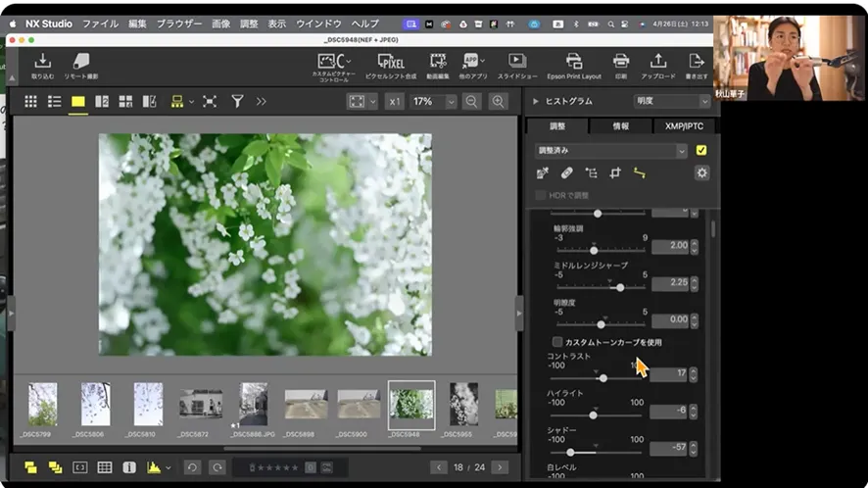Switch to thumbnail list view
Screen dimensions: 868x488
point(54,101)
